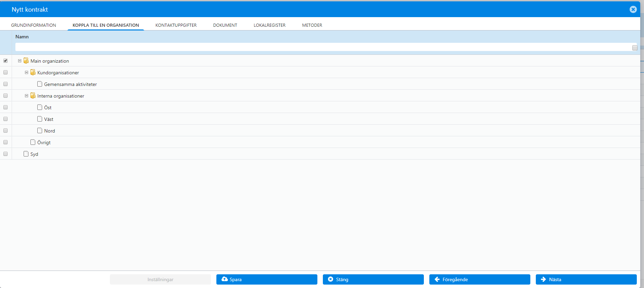Select the Main organization label

(x=50, y=61)
